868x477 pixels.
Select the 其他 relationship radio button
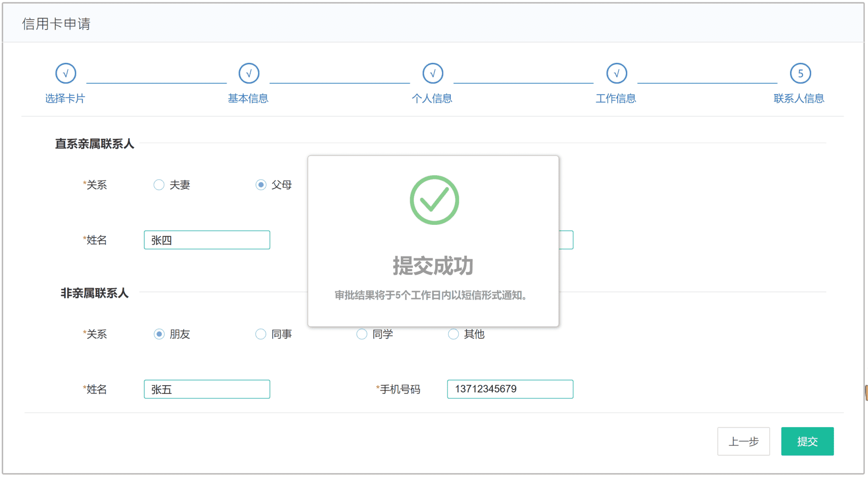click(x=453, y=334)
